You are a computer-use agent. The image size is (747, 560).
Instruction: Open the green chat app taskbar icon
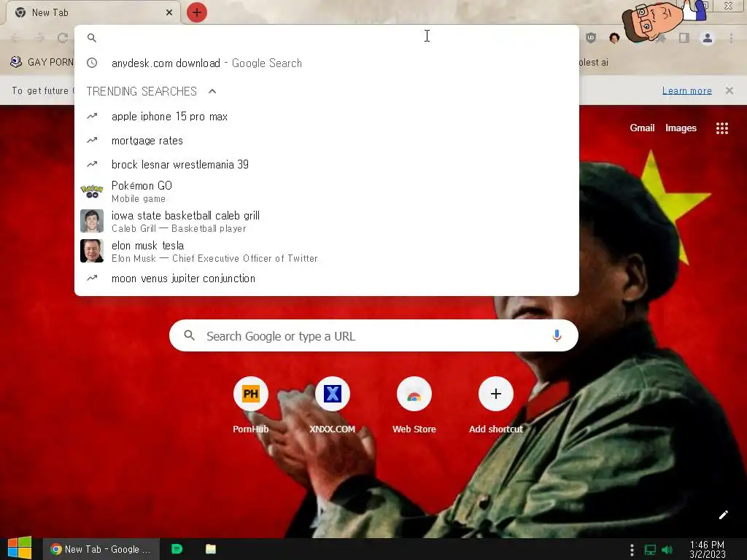tap(177, 549)
